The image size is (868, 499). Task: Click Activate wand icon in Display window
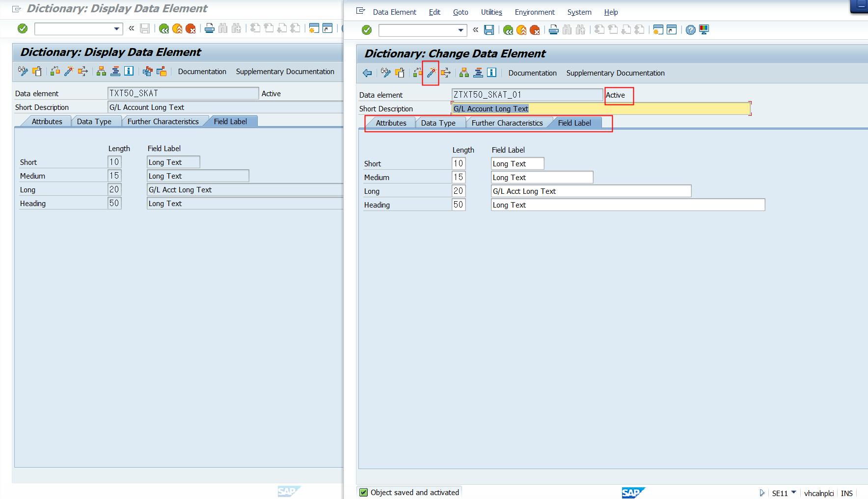(x=69, y=72)
